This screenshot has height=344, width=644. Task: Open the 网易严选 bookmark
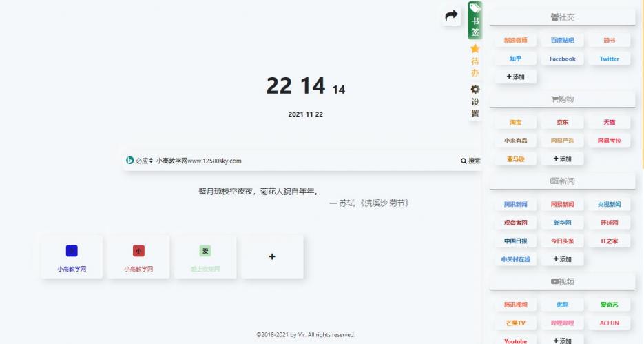[x=562, y=141]
